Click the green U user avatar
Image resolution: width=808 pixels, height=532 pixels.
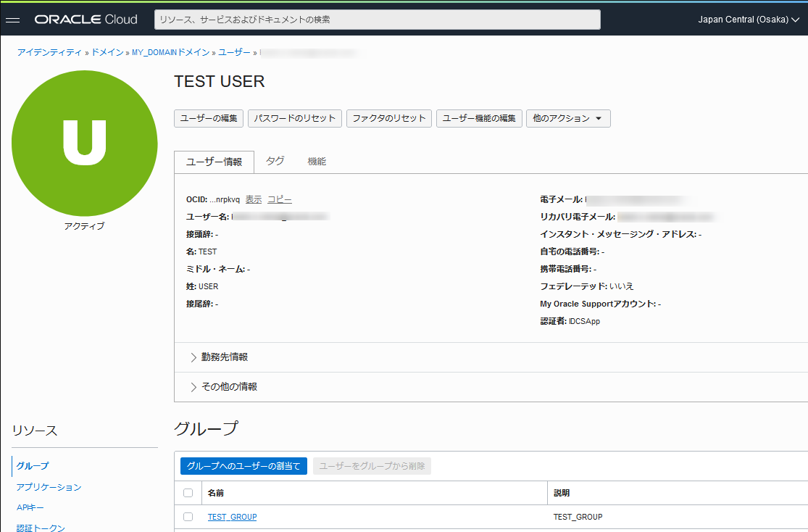(x=85, y=144)
